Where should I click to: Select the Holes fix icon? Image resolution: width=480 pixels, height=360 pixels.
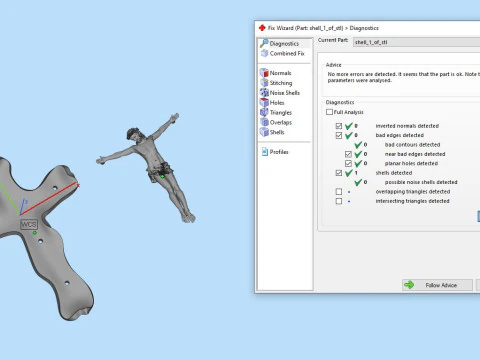[264, 102]
